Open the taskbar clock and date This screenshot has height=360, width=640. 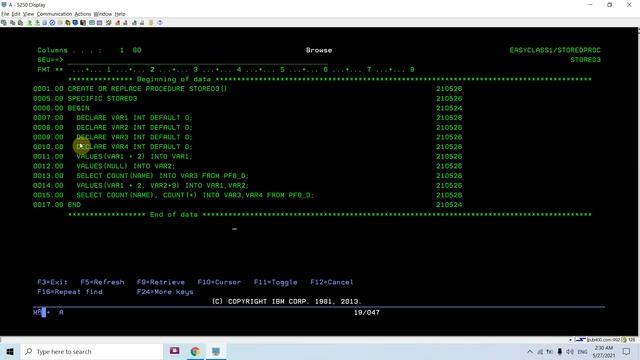[x=604, y=352]
